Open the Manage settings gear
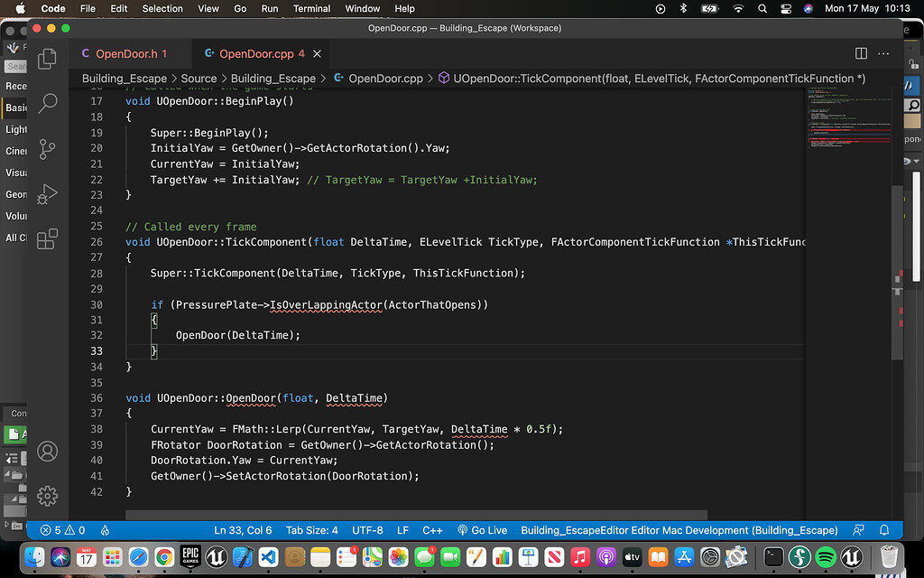The image size is (924, 578). [x=47, y=496]
